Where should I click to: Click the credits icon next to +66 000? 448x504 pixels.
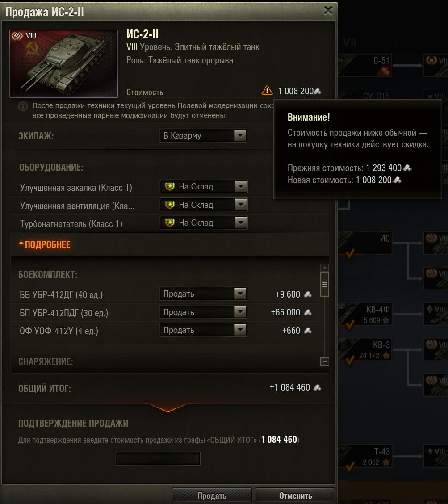pyautogui.click(x=308, y=312)
